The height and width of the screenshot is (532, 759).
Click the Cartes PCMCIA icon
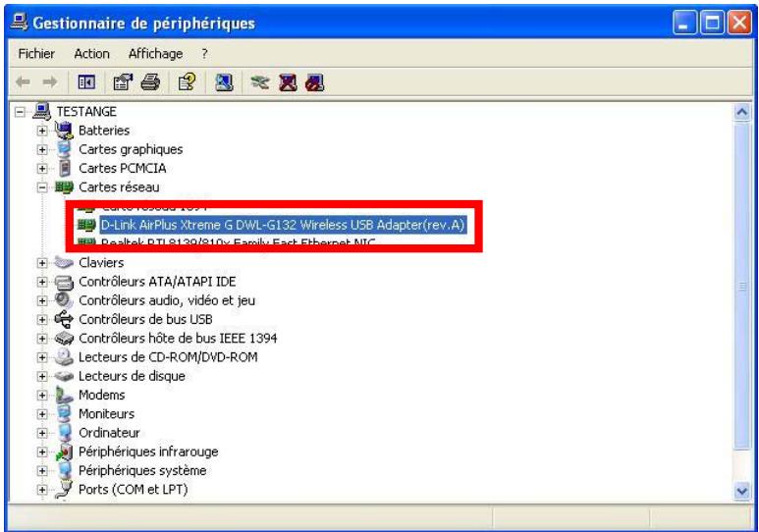click(65, 168)
